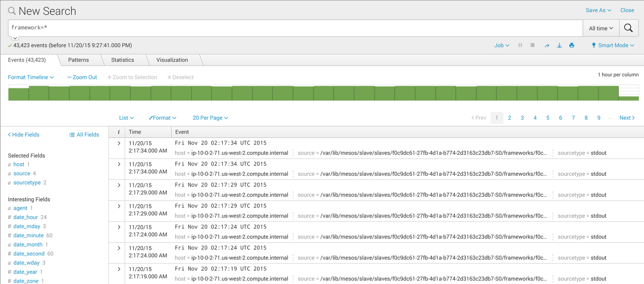
Task: Click the magnifying glass search submit button
Action: [x=628, y=28]
